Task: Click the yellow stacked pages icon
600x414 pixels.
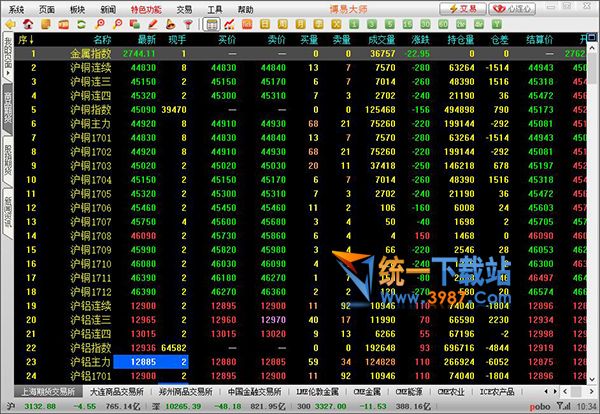Action: point(46,24)
